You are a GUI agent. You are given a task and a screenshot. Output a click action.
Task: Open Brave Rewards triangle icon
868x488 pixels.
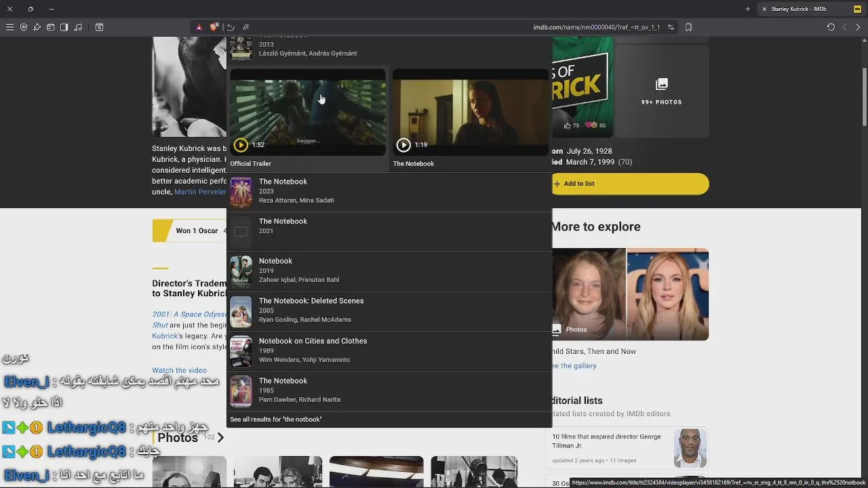[x=199, y=27]
